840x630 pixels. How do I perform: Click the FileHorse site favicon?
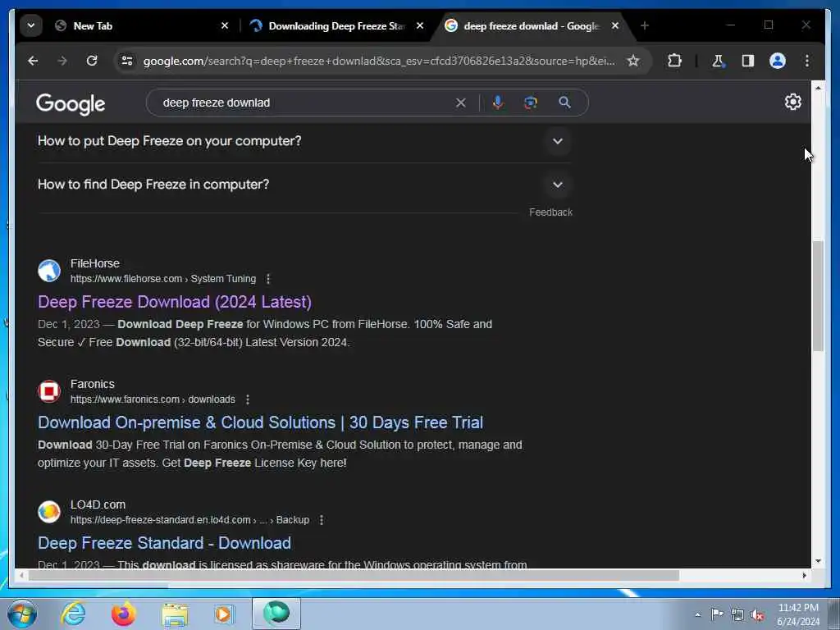pos(49,271)
